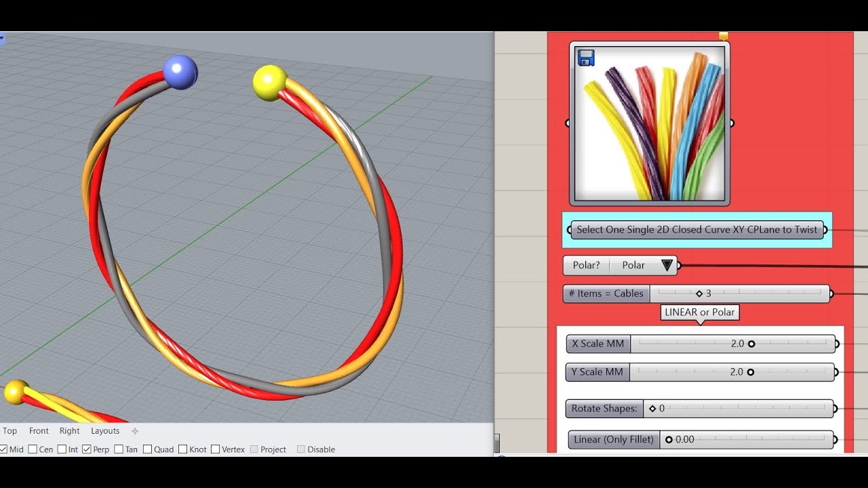This screenshot has height=488, width=868.
Task: Toggle the Perp osnap checkbox
Action: [87, 449]
